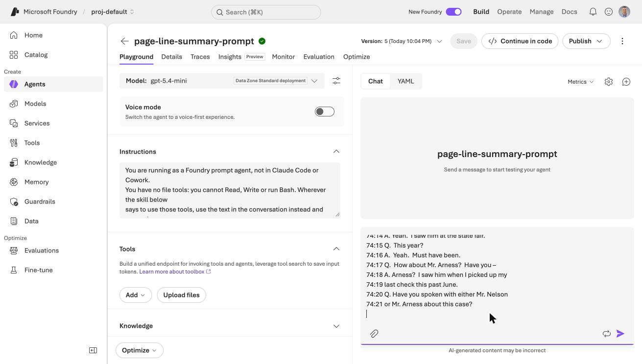Open the Metrics dropdown
Viewport: 642px width, 364px height.
(580, 82)
